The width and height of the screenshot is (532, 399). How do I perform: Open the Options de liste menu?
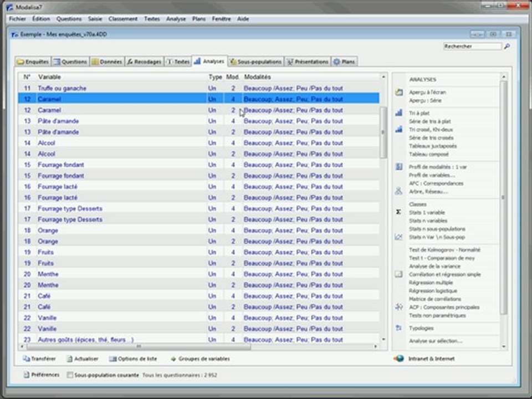point(133,359)
